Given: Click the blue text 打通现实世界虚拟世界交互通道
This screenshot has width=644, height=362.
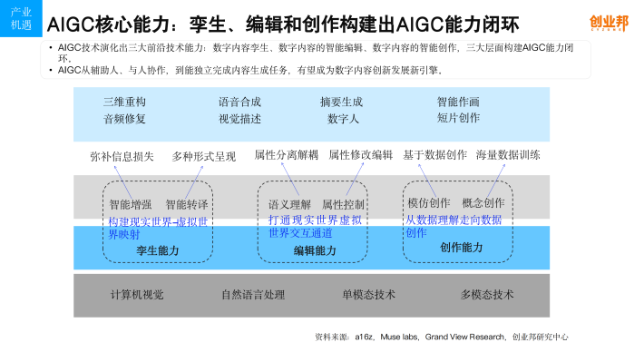Looking at the screenshot, I should click(315, 227).
